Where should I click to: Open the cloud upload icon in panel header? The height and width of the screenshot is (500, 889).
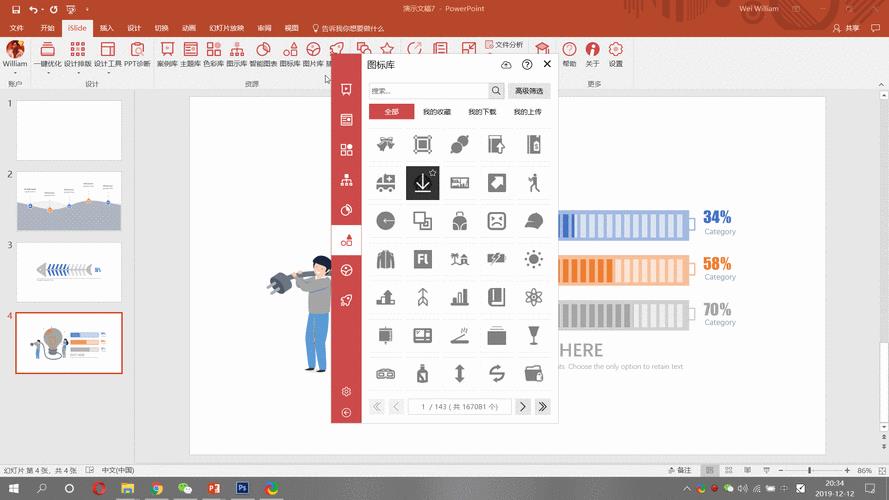tap(506, 64)
